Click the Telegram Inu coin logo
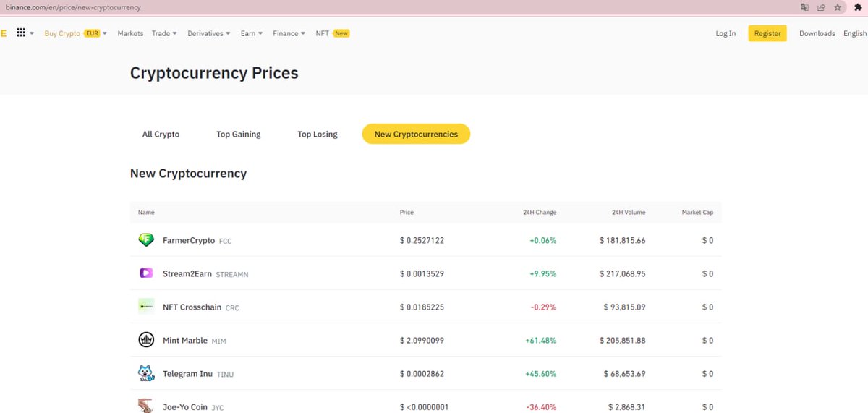This screenshot has width=868, height=413. 146,373
